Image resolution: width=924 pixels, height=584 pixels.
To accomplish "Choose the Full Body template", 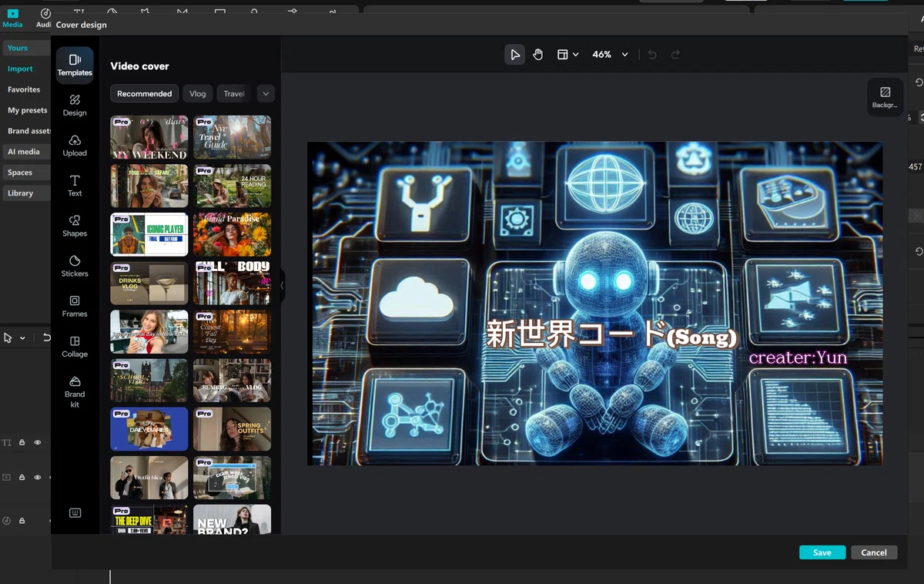I will pos(232,284).
